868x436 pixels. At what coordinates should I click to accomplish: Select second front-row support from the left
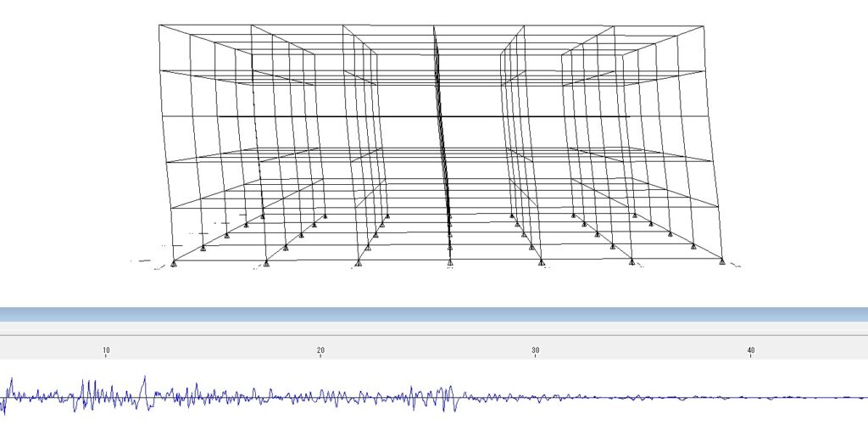coord(266,264)
